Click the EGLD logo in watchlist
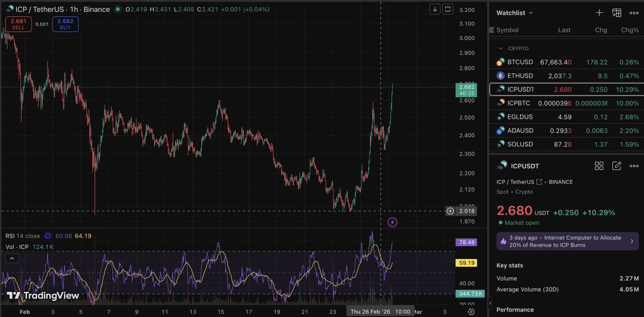This screenshot has width=644, height=317. pyautogui.click(x=501, y=116)
